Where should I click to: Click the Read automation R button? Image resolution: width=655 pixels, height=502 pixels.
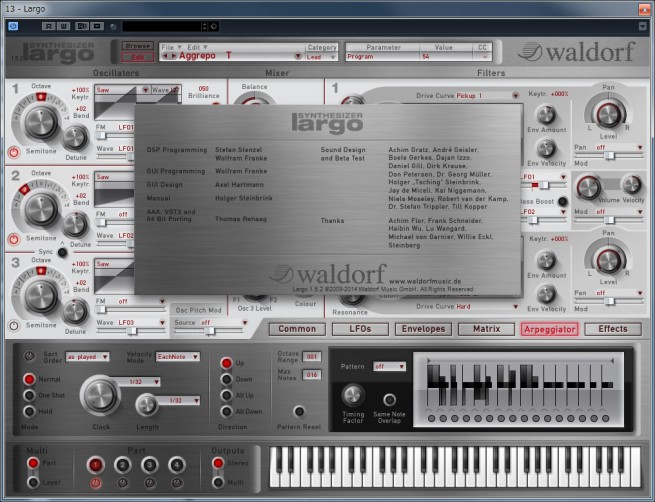coord(48,26)
